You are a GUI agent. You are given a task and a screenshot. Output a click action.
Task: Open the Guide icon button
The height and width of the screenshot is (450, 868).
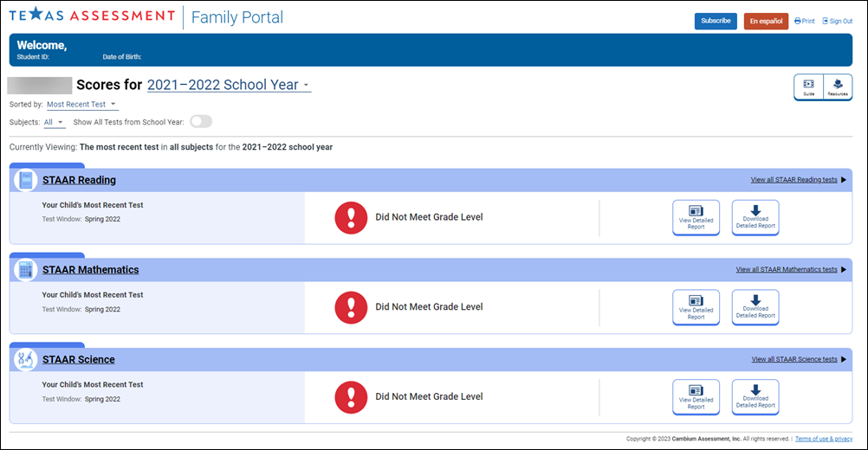809,87
